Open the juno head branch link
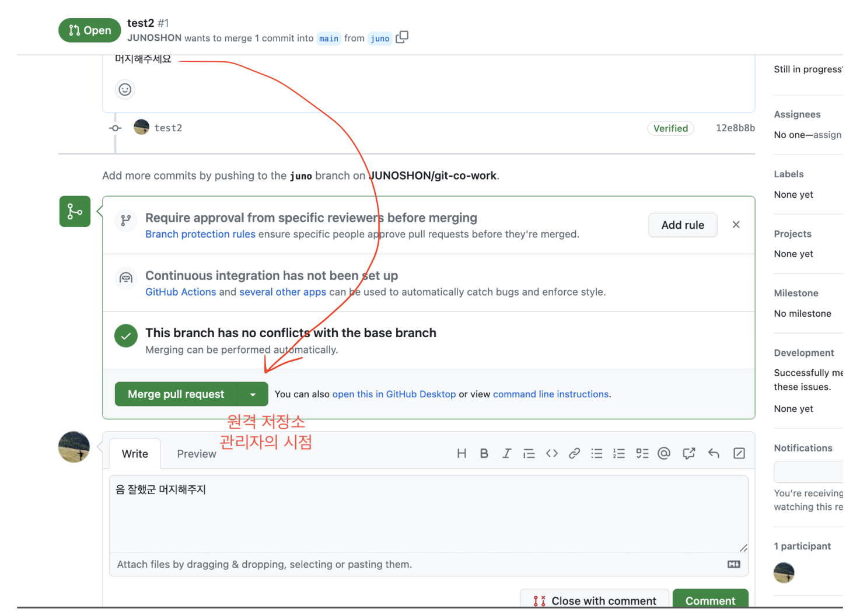The height and width of the screenshot is (616, 853). pyautogui.click(x=380, y=38)
